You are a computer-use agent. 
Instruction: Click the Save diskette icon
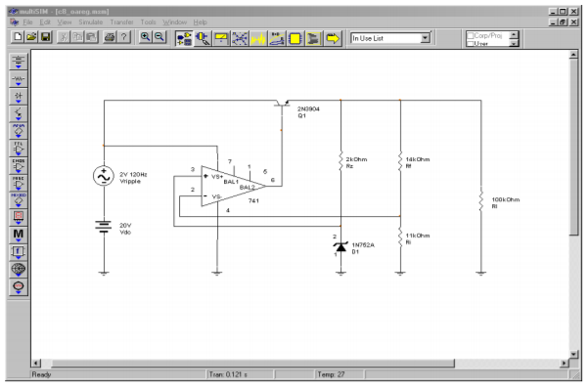coord(46,37)
